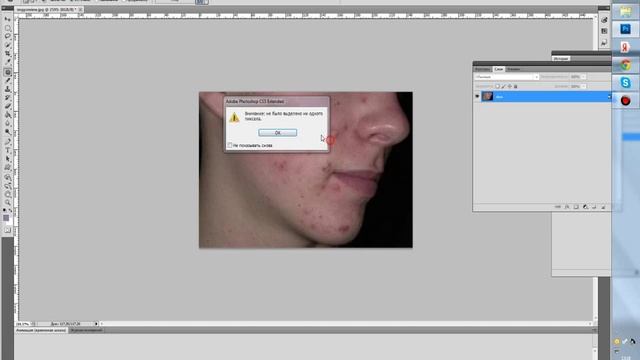Select the Gradient tool

click(8, 115)
